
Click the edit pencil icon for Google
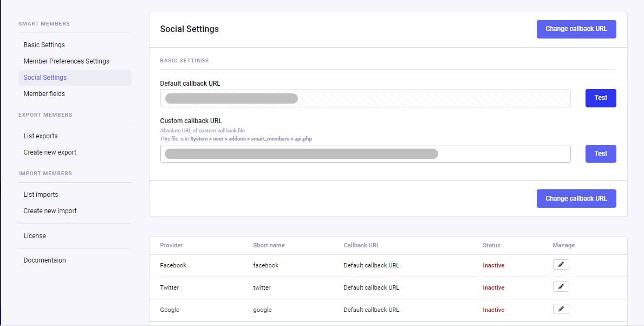point(561,309)
